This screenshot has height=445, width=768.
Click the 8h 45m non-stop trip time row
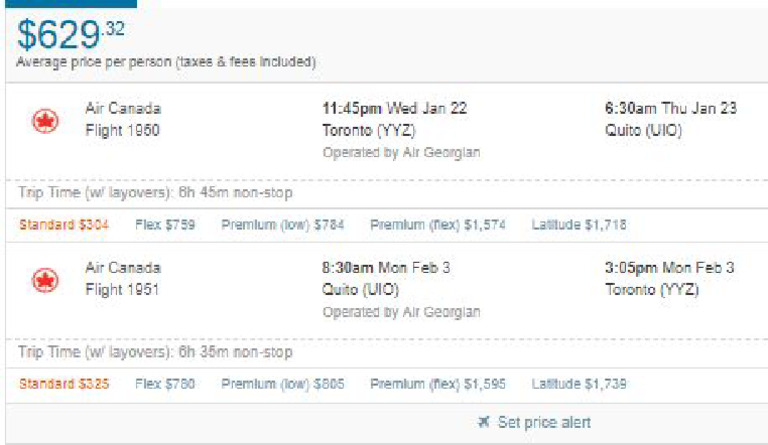click(x=155, y=192)
